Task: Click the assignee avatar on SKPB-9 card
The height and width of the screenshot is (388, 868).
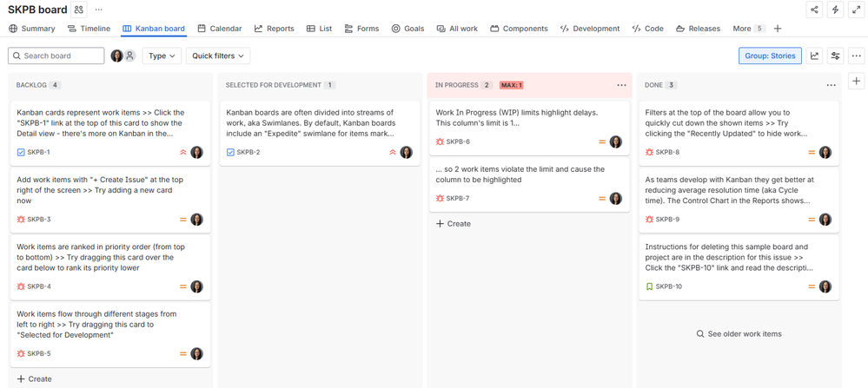Action: [x=825, y=220]
